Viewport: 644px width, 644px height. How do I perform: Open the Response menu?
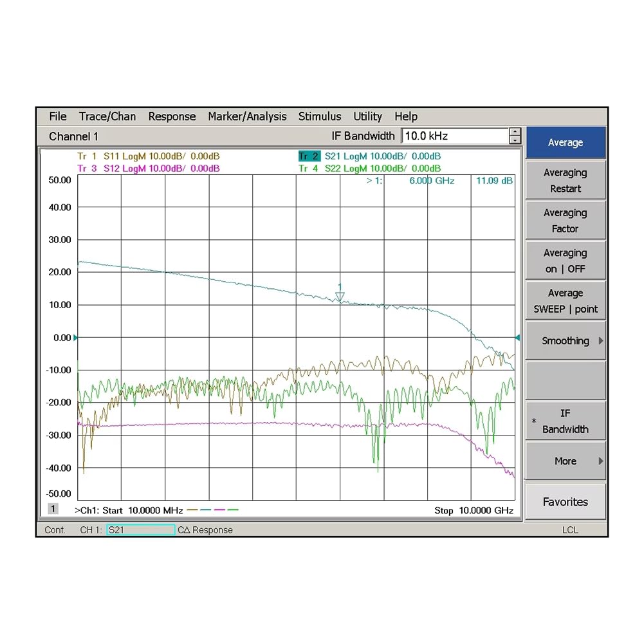(172, 116)
